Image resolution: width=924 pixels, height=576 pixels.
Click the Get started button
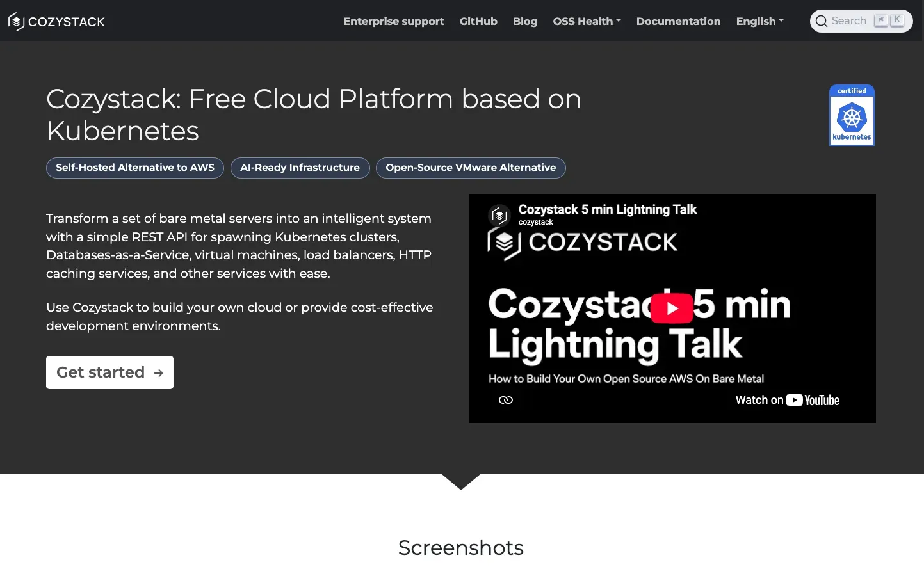109,372
